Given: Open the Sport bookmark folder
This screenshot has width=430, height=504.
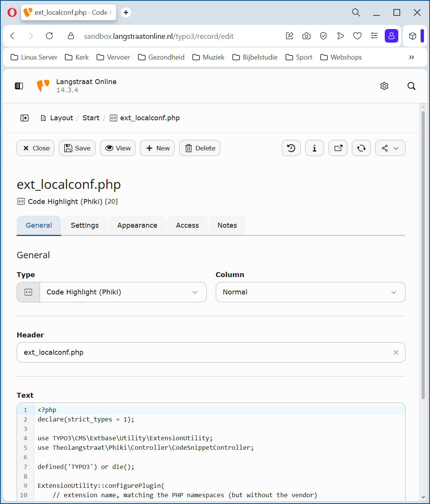Looking at the screenshot, I should (x=299, y=57).
